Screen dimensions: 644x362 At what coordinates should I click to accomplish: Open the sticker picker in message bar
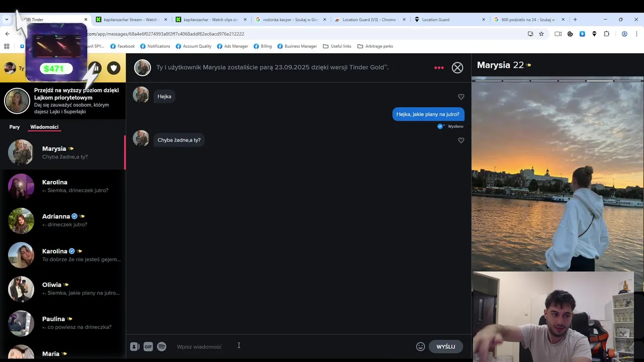click(x=134, y=346)
